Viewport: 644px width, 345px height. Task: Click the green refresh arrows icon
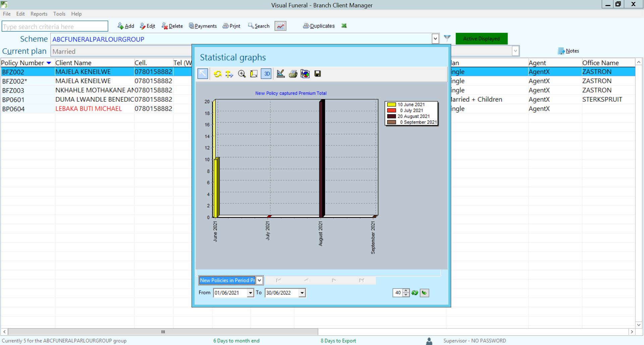pos(415,293)
